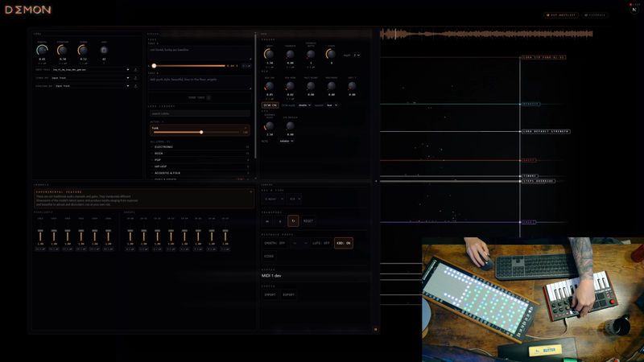Click the audio waveform overview at top

click(x=486, y=34)
